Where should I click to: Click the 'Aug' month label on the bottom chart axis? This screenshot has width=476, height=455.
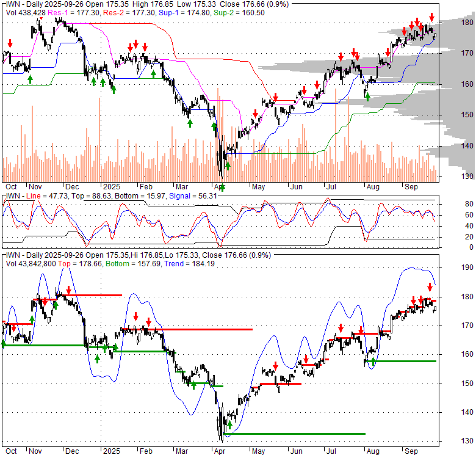[x=373, y=451]
